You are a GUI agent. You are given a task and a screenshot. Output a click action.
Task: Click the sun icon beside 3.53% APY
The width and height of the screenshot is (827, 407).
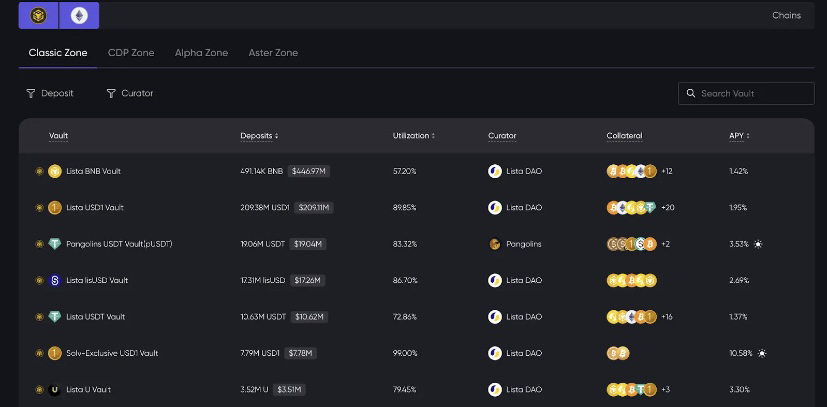pyautogui.click(x=758, y=244)
